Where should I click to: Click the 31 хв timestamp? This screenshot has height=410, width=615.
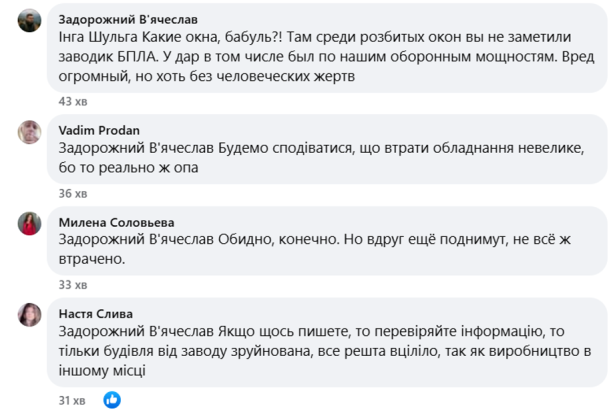tap(72, 400)
